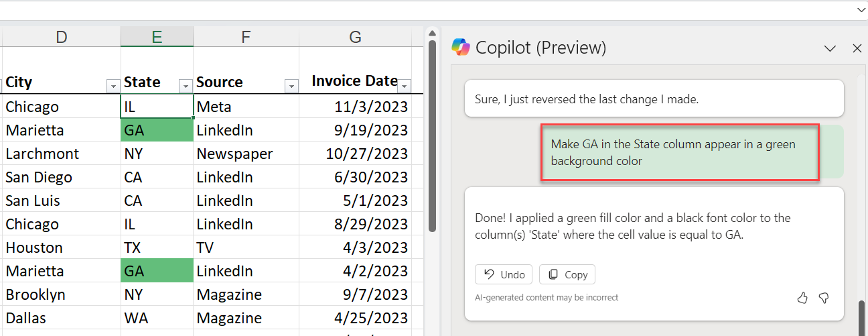Image resolution: width=868 pixels, height=336 pixels.
Task: Select the 11/3/2023 invoice date cell
Action: [x=355, y=107]
